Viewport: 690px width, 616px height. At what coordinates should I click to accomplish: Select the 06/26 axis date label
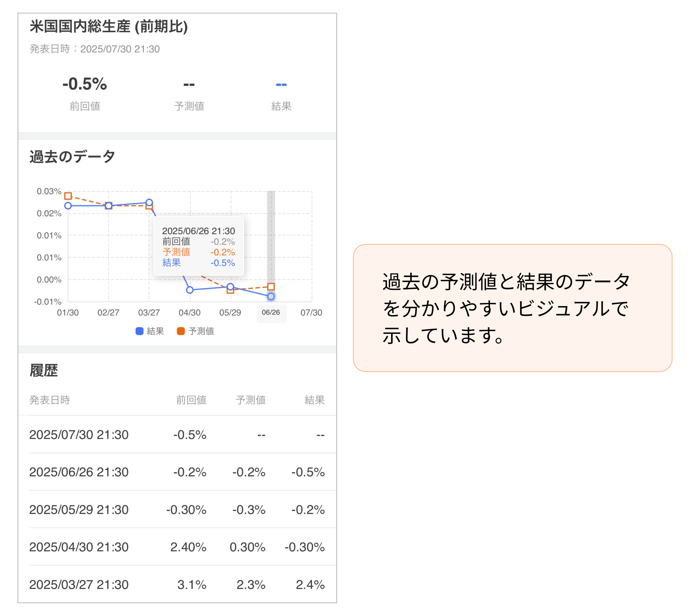272,313
